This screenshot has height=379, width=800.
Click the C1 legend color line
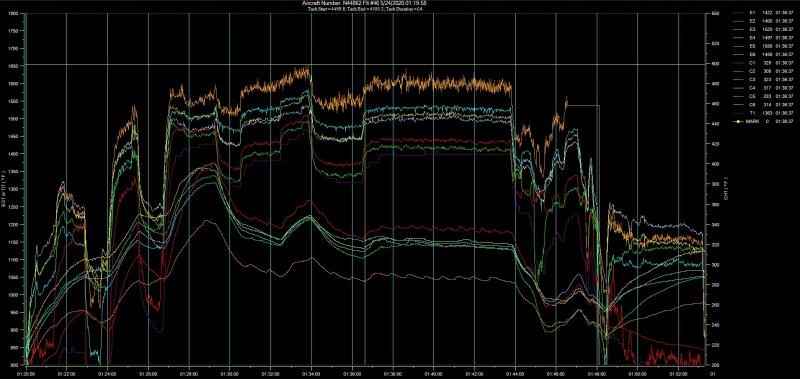(739, 63)
